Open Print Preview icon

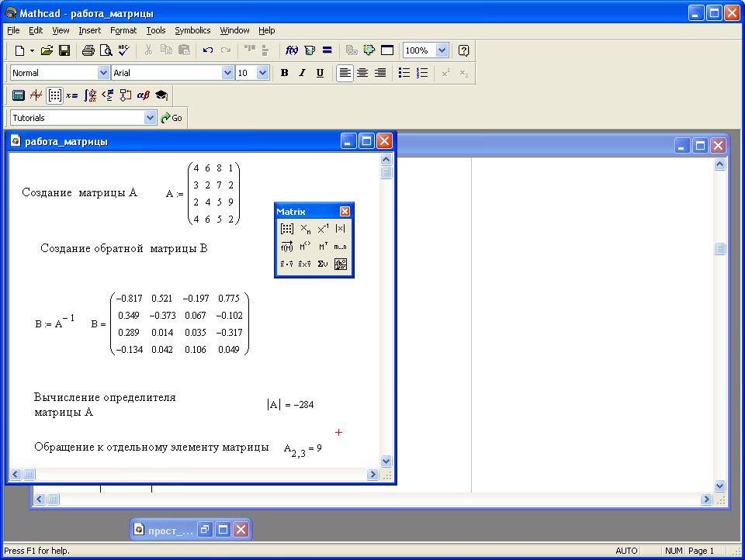pos(106,50)
